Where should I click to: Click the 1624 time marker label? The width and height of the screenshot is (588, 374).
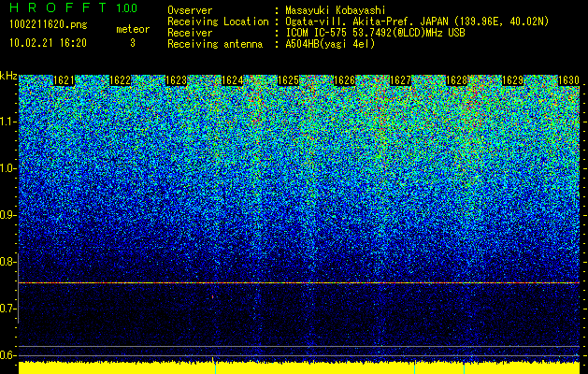[233, 80]
